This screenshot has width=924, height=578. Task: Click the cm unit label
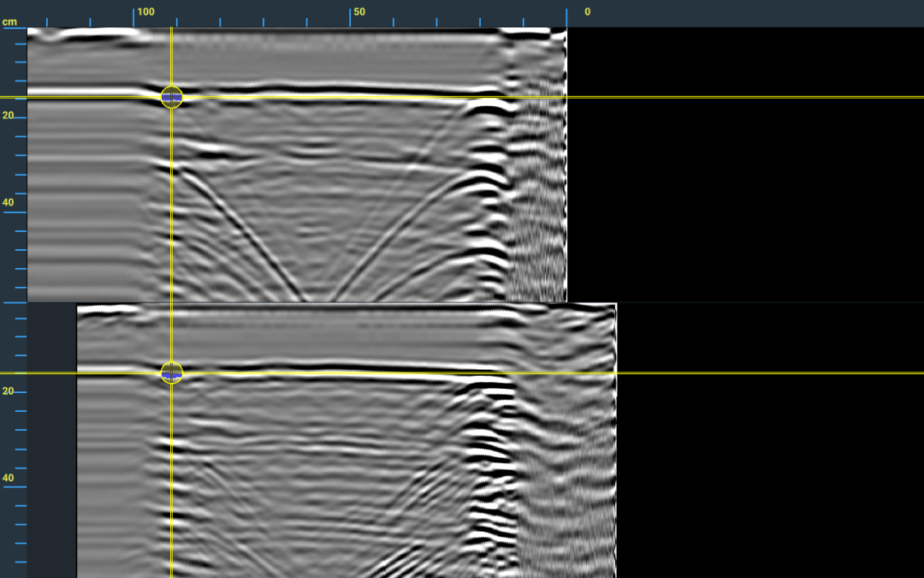[9, 21]
